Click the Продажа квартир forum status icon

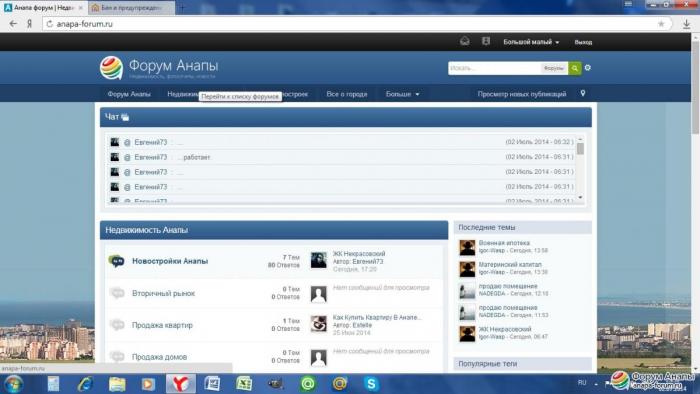[x=117, y=325]
